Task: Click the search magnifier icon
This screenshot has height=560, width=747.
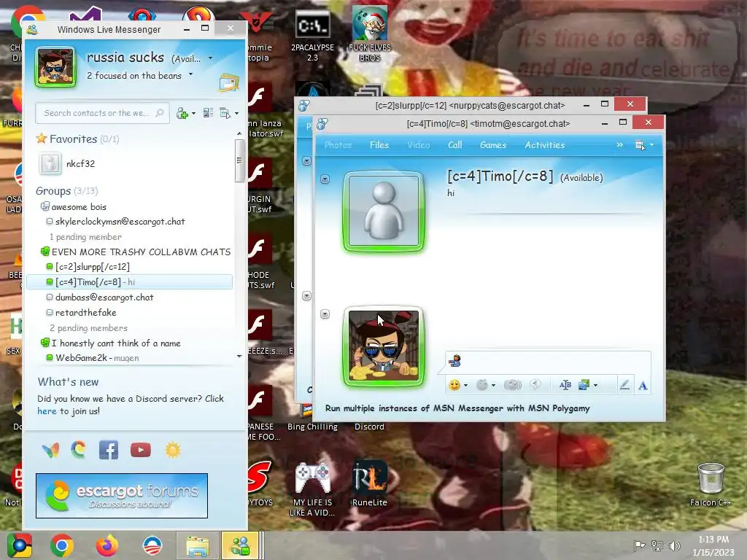Action: (x=160, y=113)
